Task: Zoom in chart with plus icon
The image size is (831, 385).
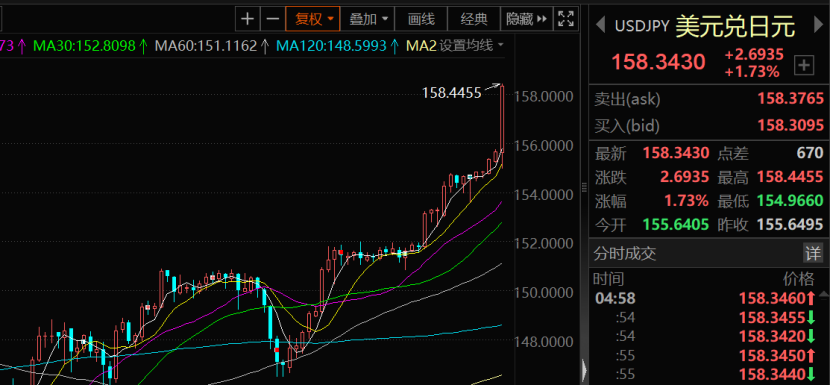Action: point(247,20)
